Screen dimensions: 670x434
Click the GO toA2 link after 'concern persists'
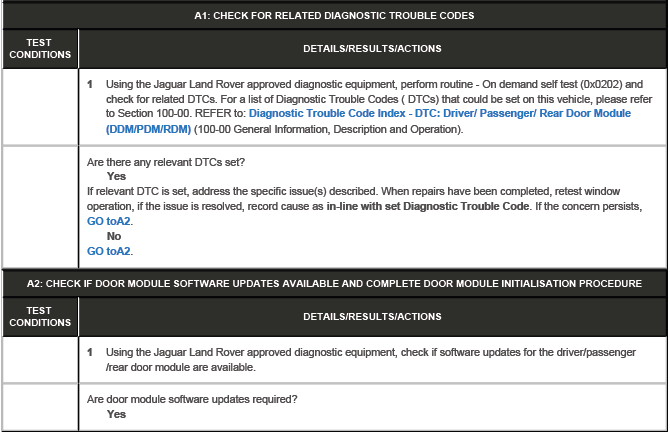click(x=109, y=221)
